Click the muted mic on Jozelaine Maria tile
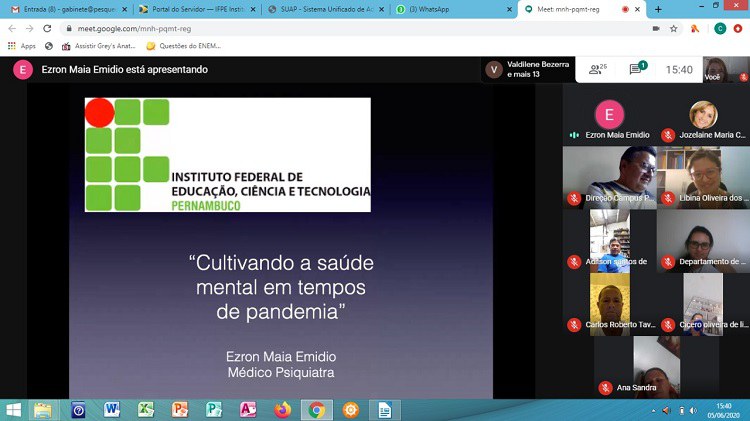The width and height of the screenshot is (750, 421). coord(668,135)
